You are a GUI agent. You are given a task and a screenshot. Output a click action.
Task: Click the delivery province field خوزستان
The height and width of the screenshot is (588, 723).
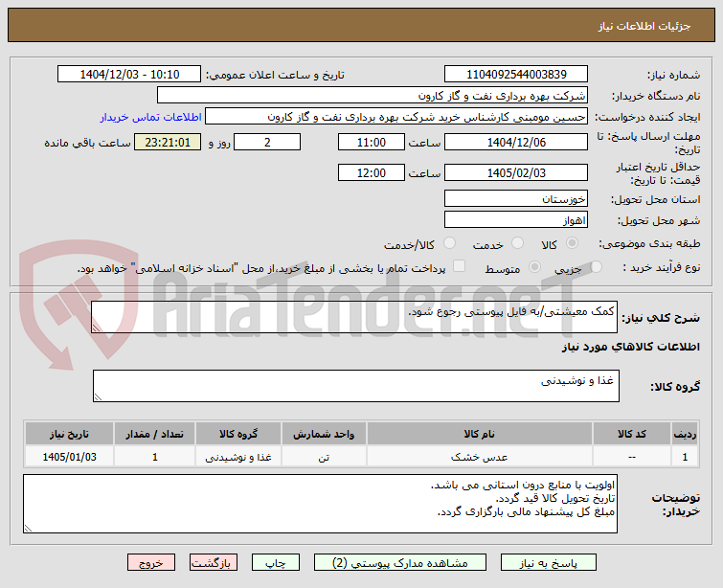516,199
